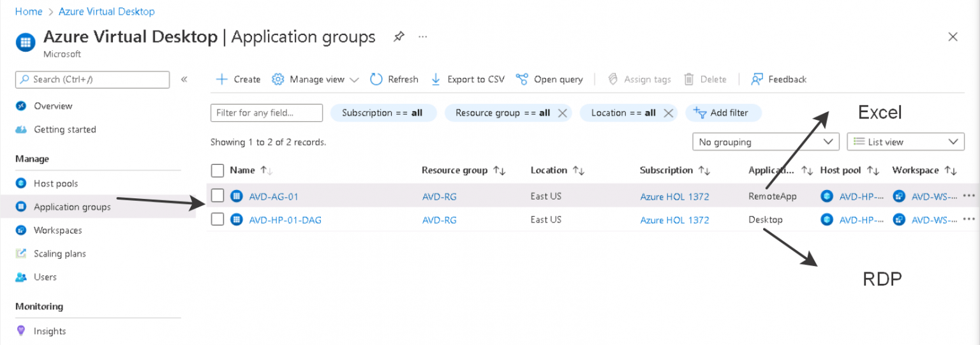Open the more options ellipsis beside title

422,37
